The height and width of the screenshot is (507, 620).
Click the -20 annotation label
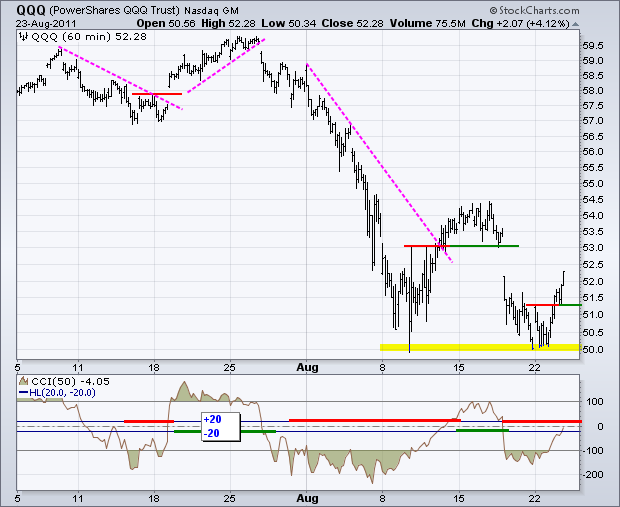pyautogui.click(x=212, y=433)
